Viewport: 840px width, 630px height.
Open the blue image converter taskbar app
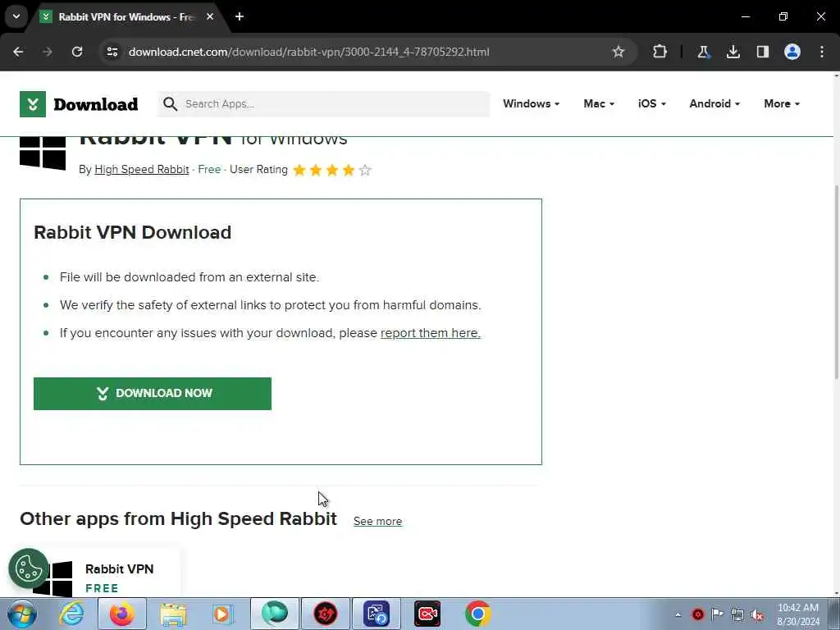[376, 614]
